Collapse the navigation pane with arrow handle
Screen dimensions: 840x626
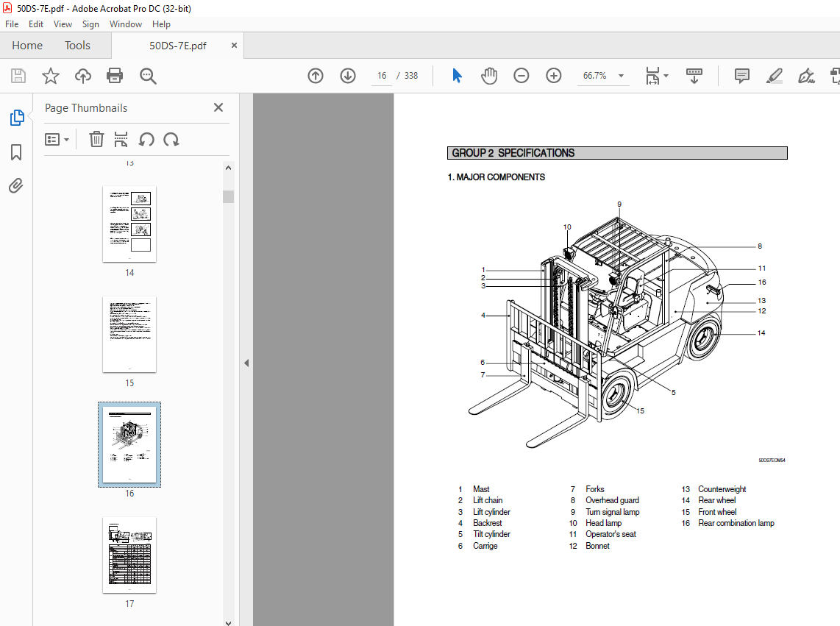(246, 363)
